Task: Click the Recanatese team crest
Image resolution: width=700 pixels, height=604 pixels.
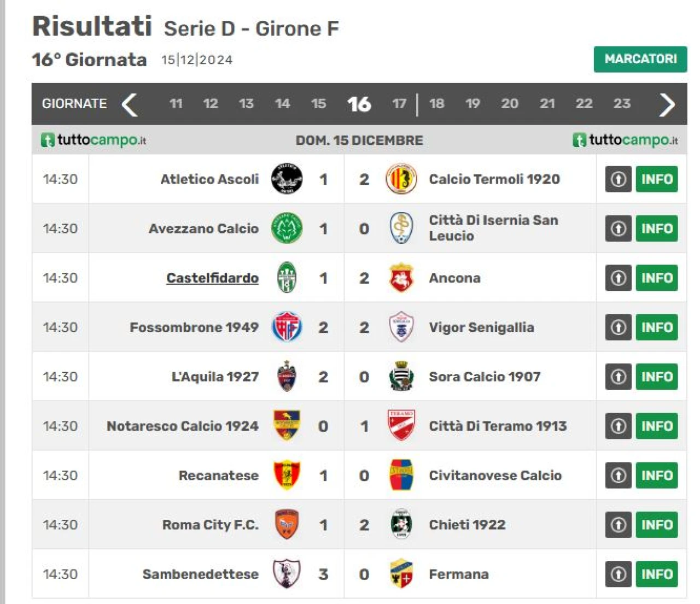Action: point(287,475)
